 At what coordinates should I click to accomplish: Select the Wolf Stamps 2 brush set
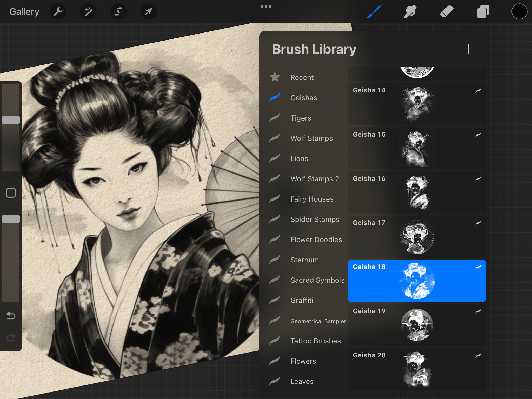tap(315, 179)
